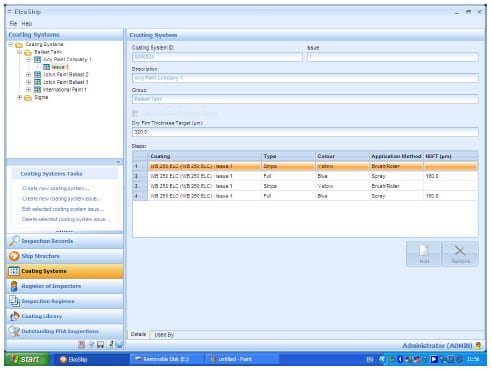Expand the Jotun Paint Ballast 1 node
This screenshot has height=370, width=492.
tap(28, 82)
